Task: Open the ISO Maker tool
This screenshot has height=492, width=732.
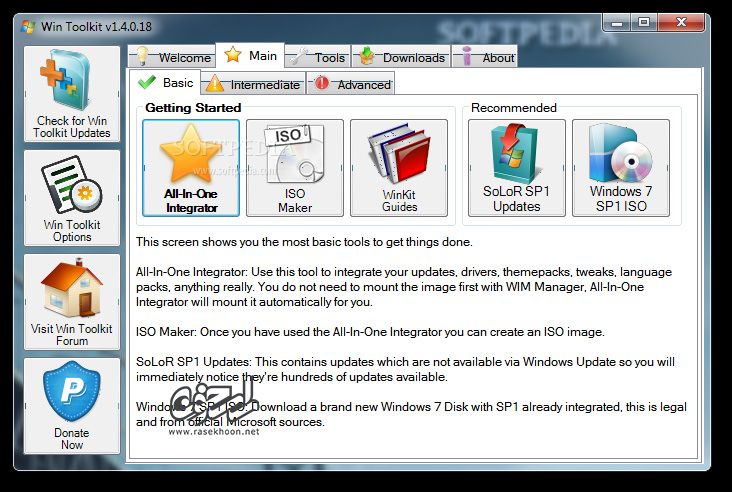Action: coord(295,168)
